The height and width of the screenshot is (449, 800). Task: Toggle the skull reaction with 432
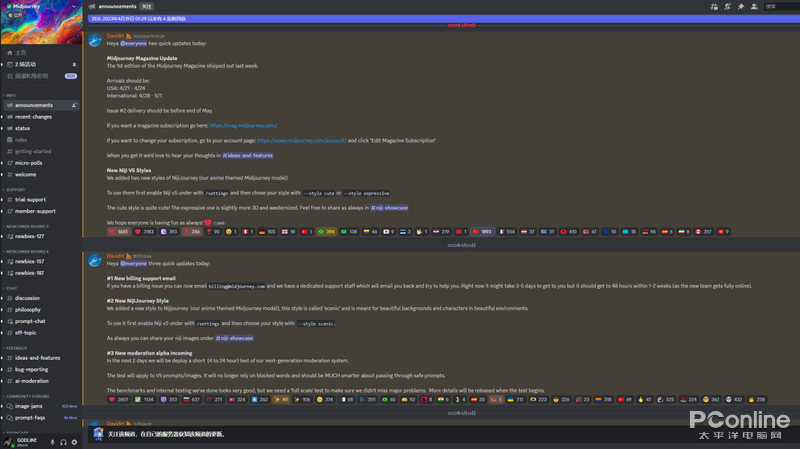click(734, 400)
